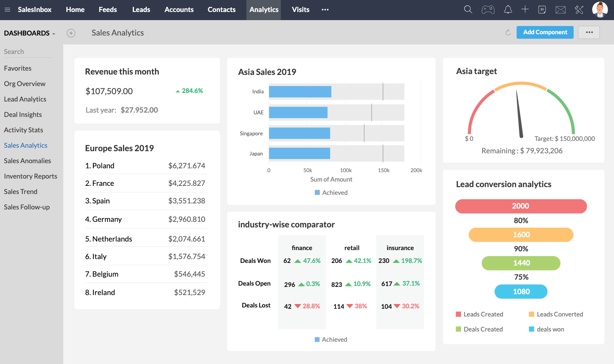Screen dimensions: 614x364
Task: Click the game controller gamification icon
Action: 488,9
